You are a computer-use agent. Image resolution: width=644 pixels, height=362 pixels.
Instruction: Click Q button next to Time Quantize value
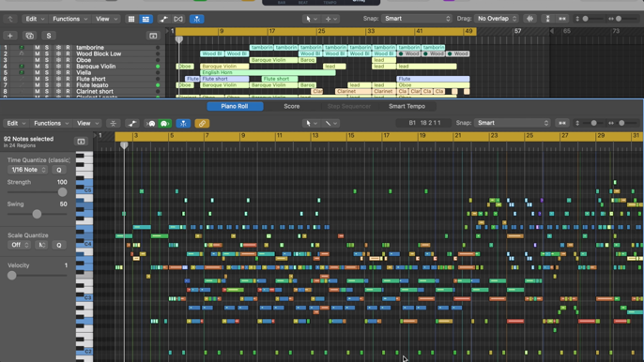coord(59,170)
